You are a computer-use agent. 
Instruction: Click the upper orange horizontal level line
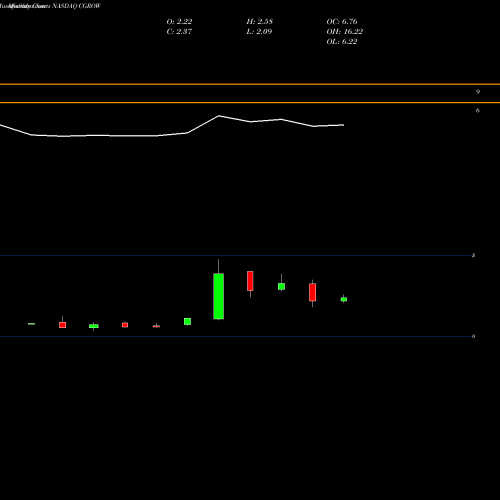[250, 84]
